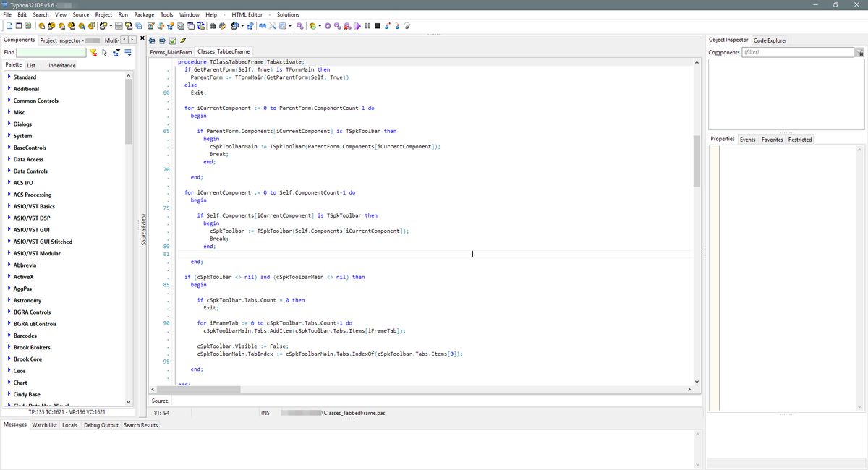This screenshot has height=470, width=868.
Task: Click the Save (floppy disk) toolbar icon
Action: coord(119,26)
